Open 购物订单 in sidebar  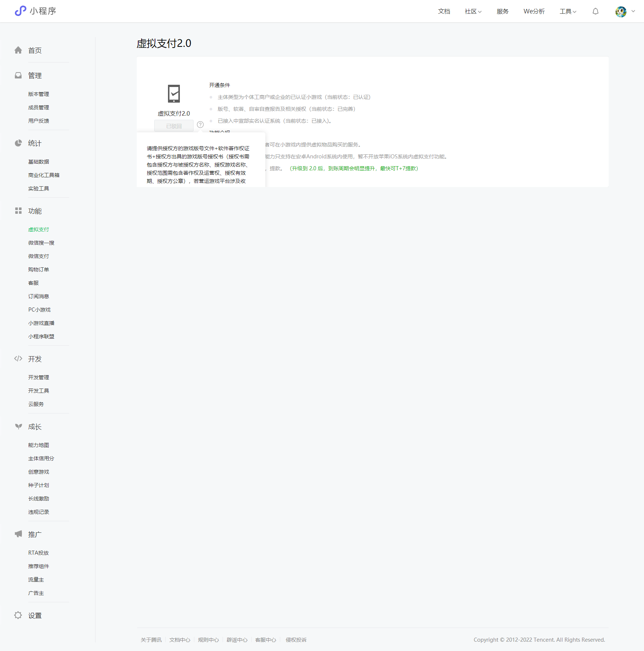[x=39, y=270]
